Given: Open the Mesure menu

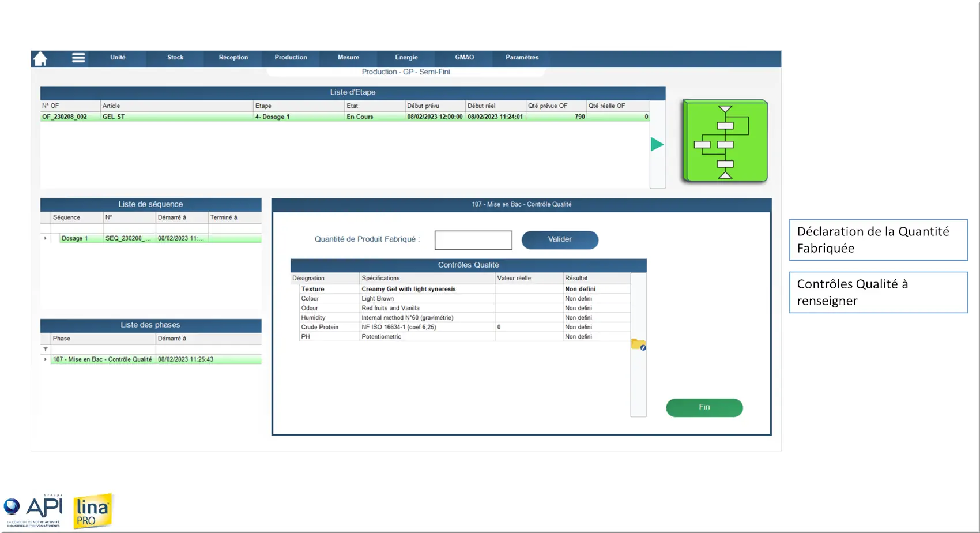Looking at the screenshot, I should pos(348,58).
